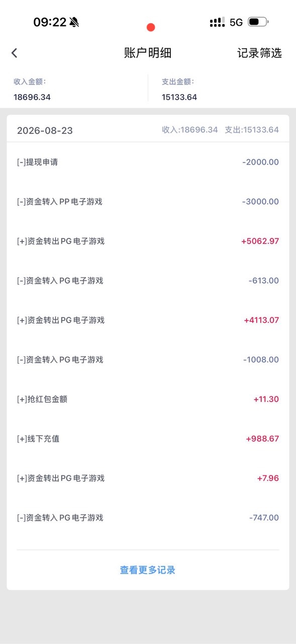Open the +4113.07 transaction row
Screen dimensions: 296x644
[148, 320]
